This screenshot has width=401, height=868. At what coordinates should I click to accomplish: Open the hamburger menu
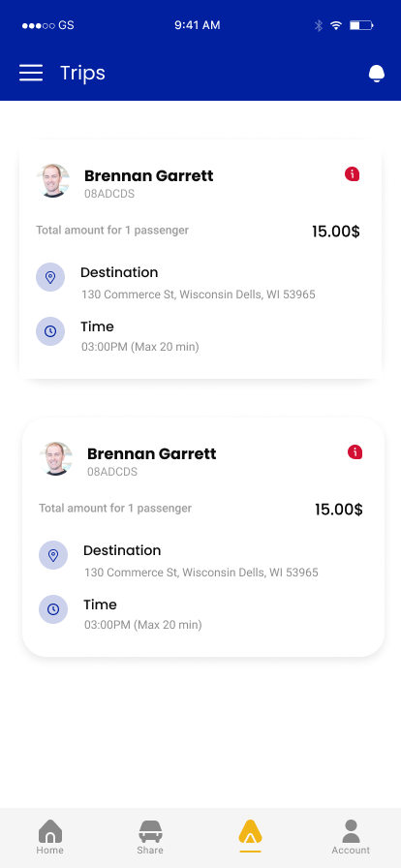[x=31, y=73]
